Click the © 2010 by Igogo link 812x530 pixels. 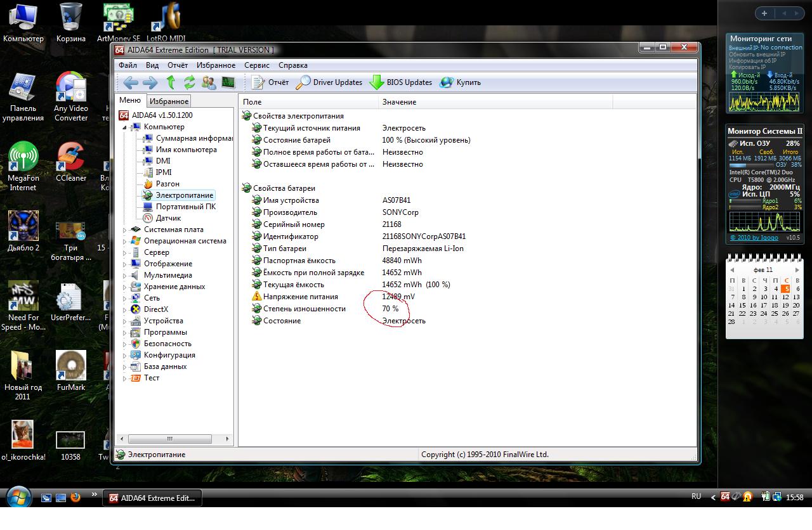pos(756,238)
